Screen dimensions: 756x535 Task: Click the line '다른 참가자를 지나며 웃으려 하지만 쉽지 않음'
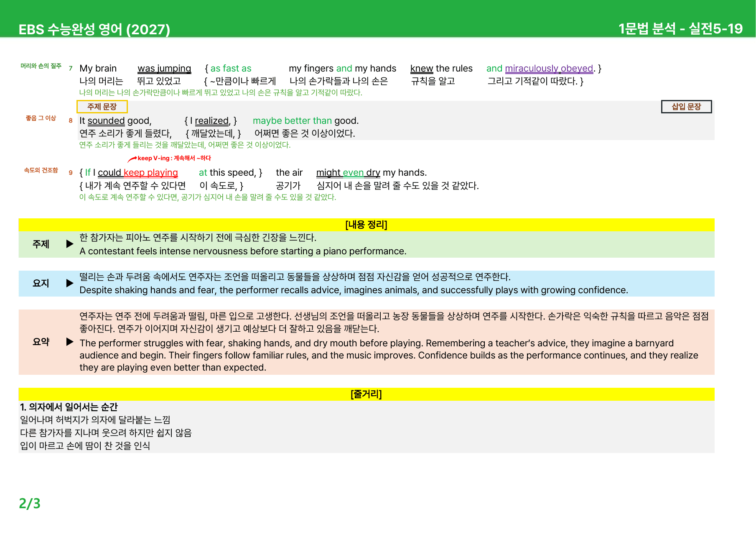pyautogui.click(x=106, y=433)
